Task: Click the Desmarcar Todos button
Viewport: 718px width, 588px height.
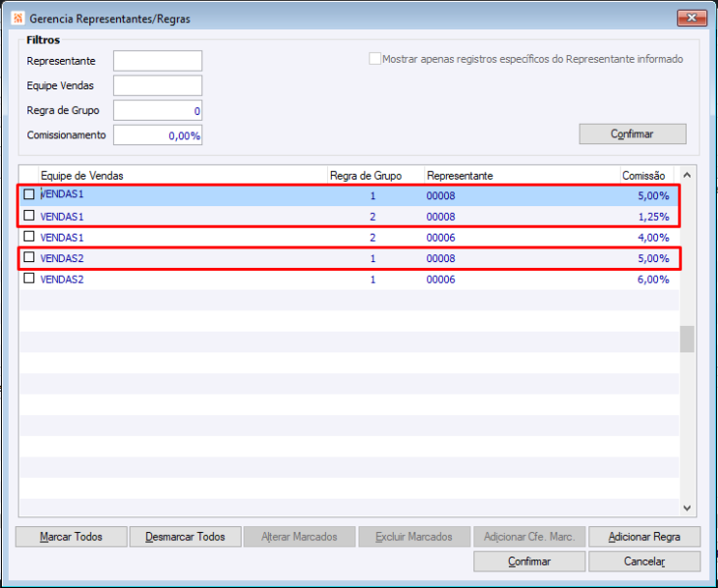Action: tap(186, 537)
